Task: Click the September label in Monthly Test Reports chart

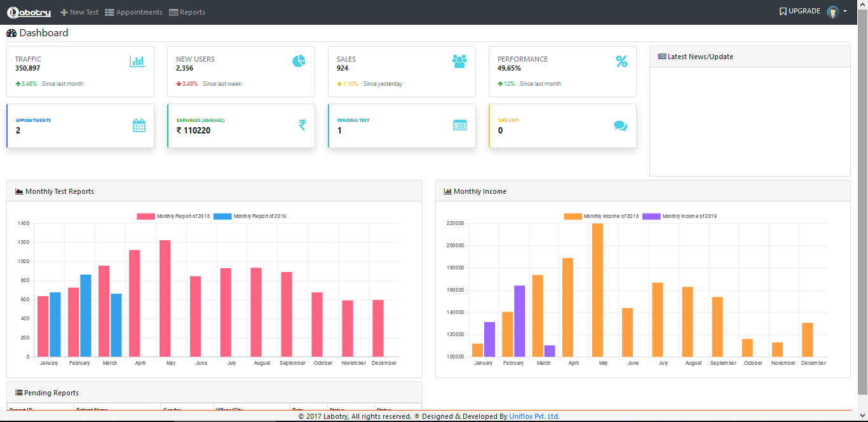Action: tap(292, 363)
